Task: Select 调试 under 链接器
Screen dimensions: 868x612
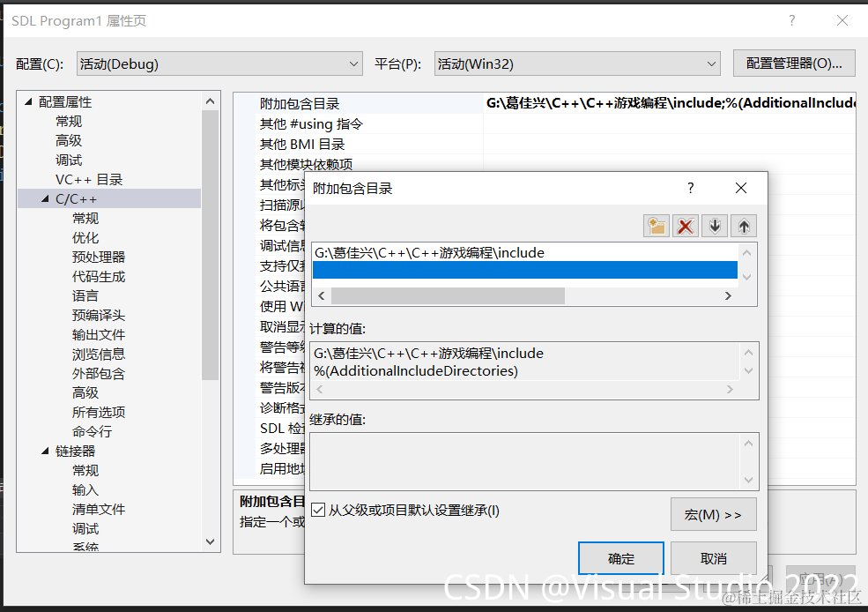Action: click(85, 528)
